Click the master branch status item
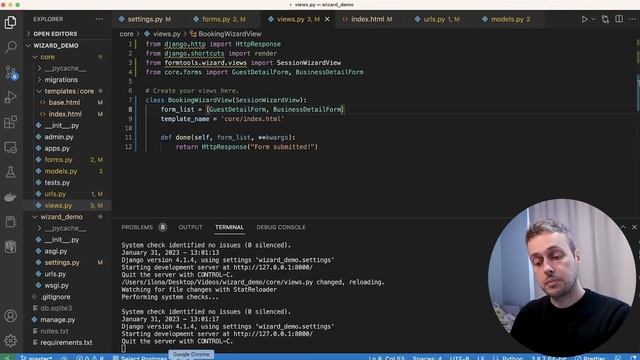 point(37,358)
